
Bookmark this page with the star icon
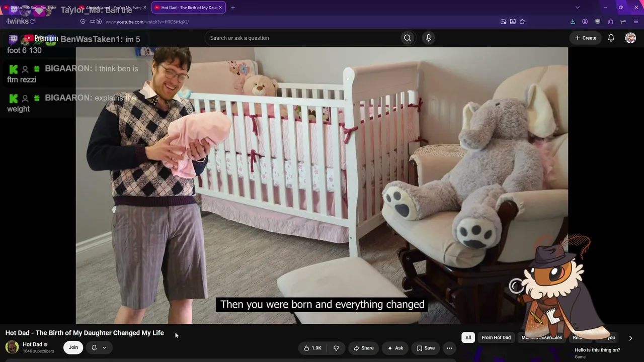click(522, 22)
